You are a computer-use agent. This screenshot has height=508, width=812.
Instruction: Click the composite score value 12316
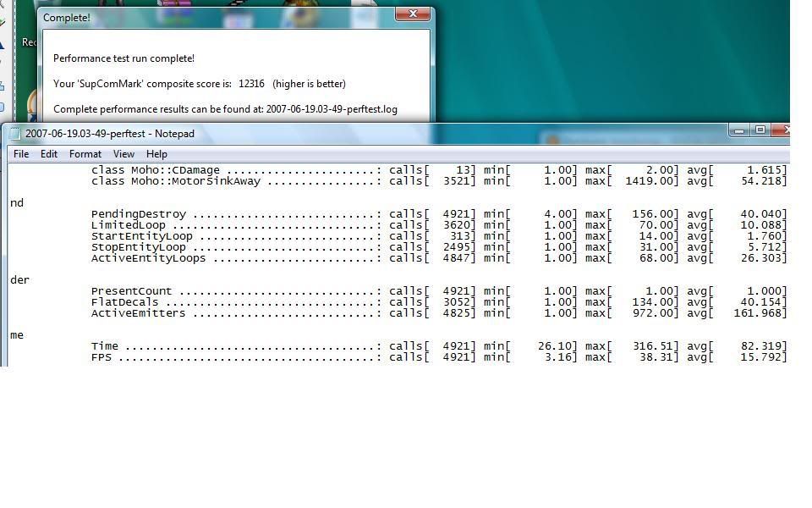[251, 84]
